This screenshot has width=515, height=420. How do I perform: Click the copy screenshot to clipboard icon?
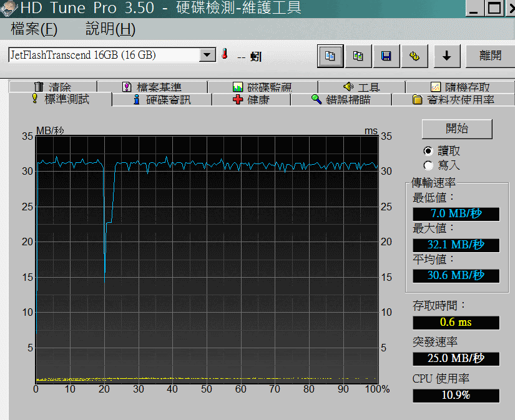pyautogui.click(x=358, y=56)
